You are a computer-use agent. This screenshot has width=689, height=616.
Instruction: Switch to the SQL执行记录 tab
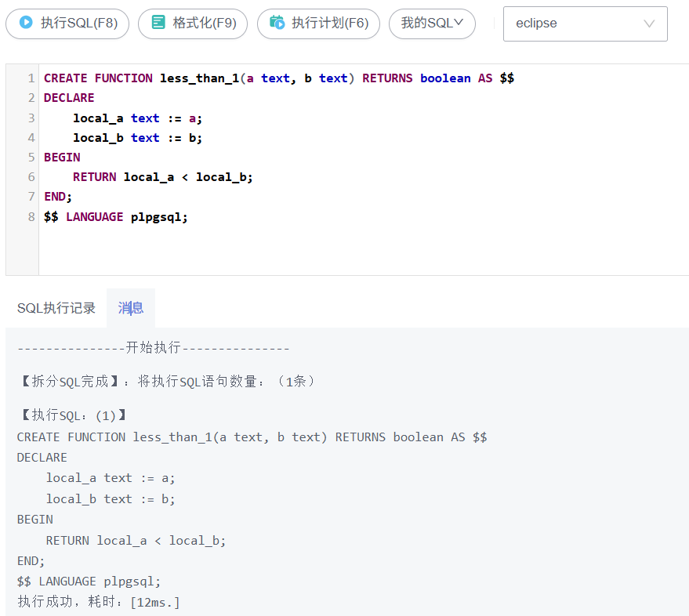pyautogui.click(x=56, y=308)
